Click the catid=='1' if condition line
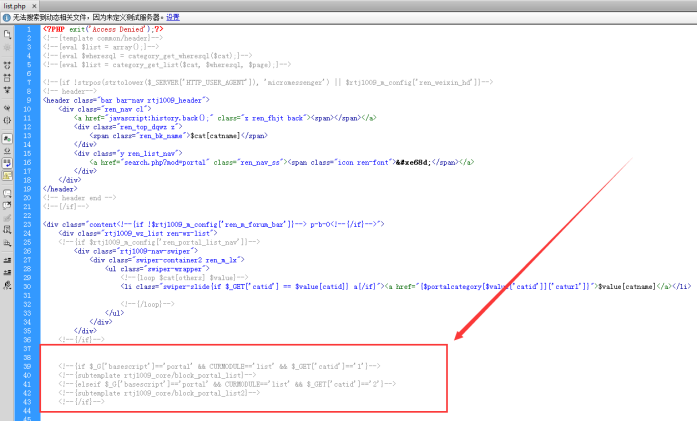 (x=220, y=366)
